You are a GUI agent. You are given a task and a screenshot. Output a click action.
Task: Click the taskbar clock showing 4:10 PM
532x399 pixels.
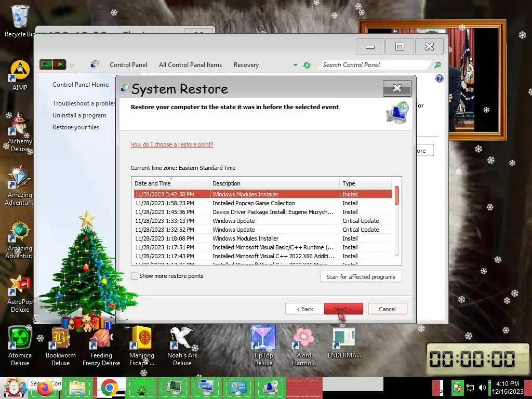click(x=508, y=388)
